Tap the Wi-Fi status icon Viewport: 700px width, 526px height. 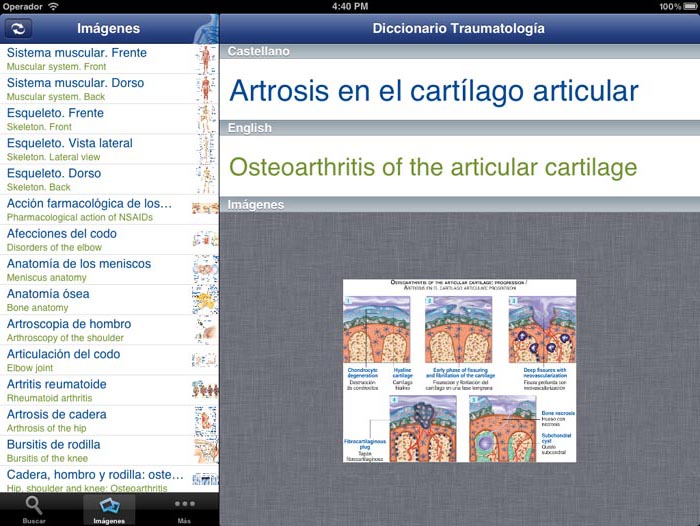[x=53, y=6]
